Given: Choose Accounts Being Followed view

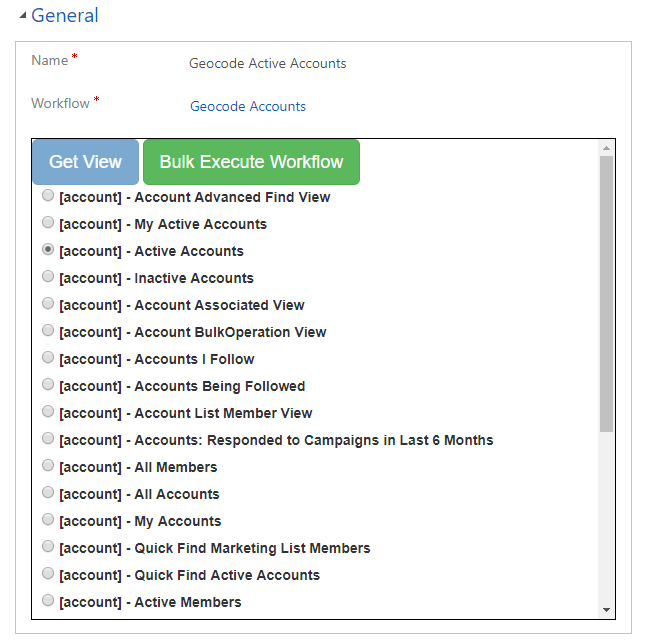Looking at the screenshot, I should 48,386.
